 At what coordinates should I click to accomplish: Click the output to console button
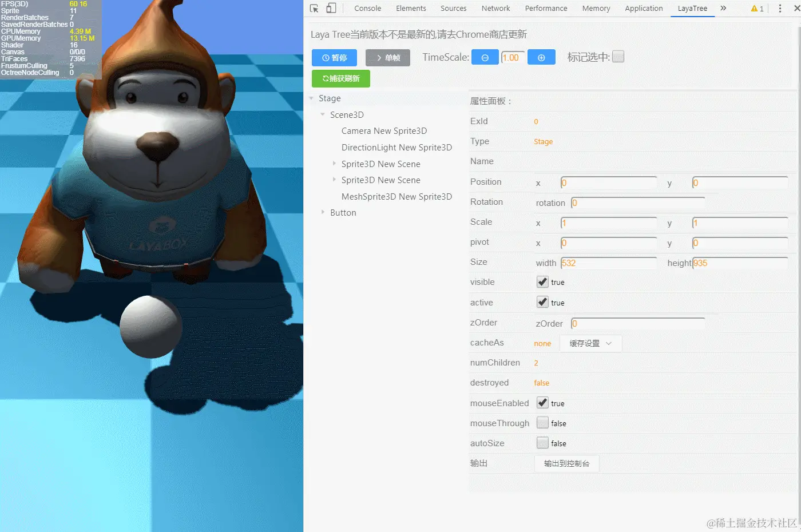(566, 463)
